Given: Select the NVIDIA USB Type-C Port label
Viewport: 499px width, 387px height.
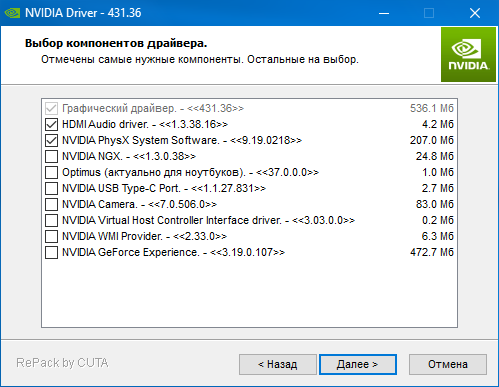Looking at the screenshot, I should (164, 188).
